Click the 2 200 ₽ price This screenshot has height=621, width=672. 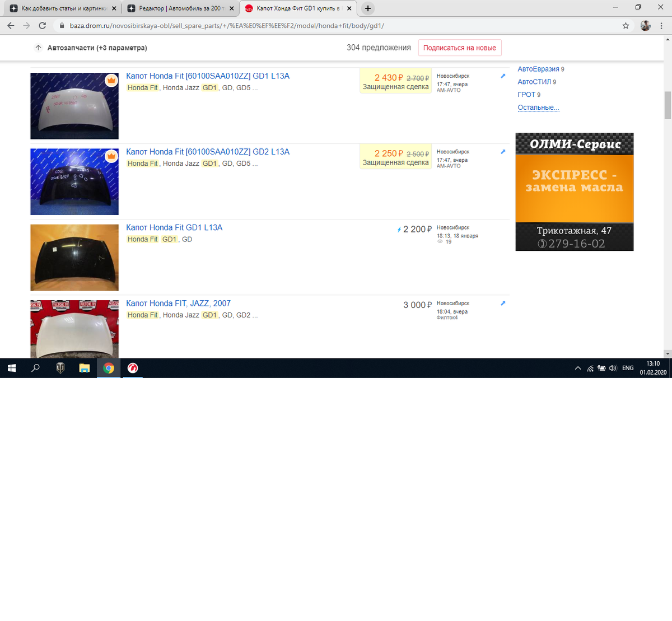[418, 229]
